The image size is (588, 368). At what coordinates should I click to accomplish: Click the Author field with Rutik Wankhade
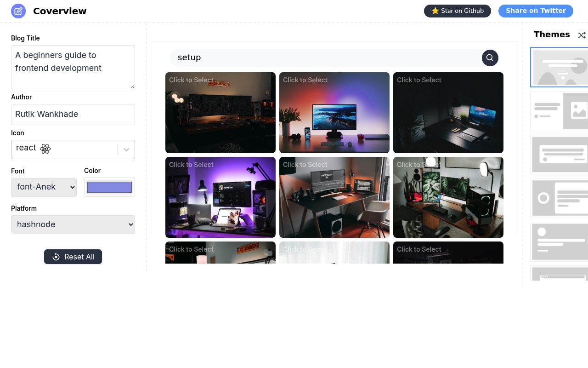[73, 114]
